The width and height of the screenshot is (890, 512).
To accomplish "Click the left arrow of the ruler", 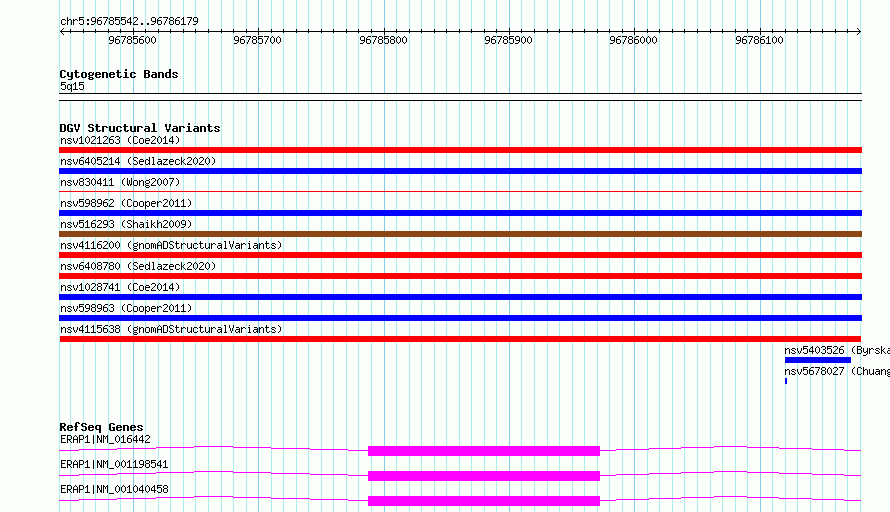I will tap(62, 32).
